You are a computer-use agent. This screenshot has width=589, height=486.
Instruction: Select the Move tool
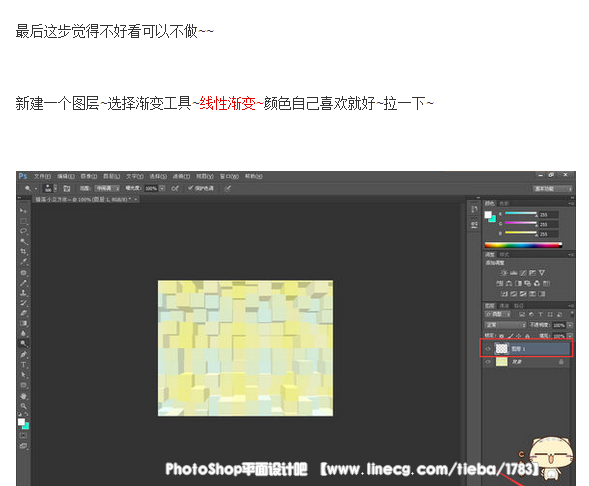23,211
